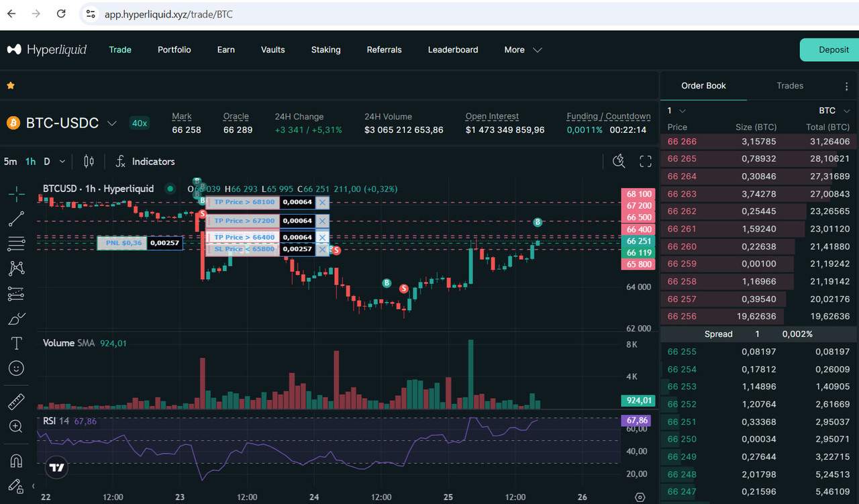View site information in address bar

(x=91, y=13)
